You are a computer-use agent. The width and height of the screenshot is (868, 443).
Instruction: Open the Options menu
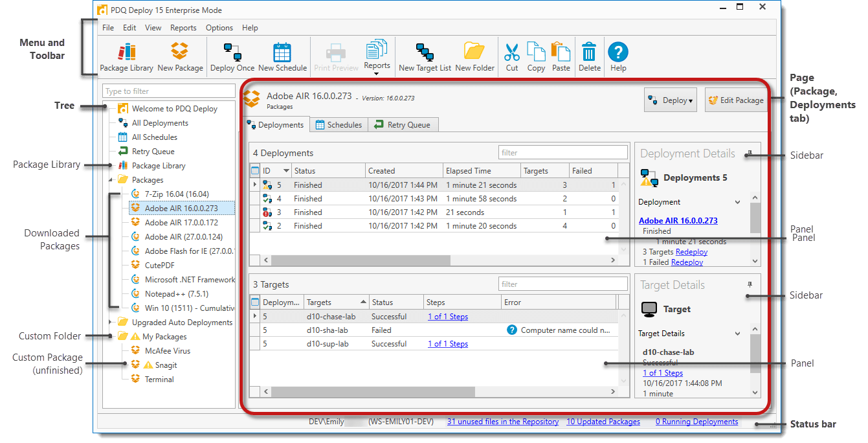click(219, 28)
